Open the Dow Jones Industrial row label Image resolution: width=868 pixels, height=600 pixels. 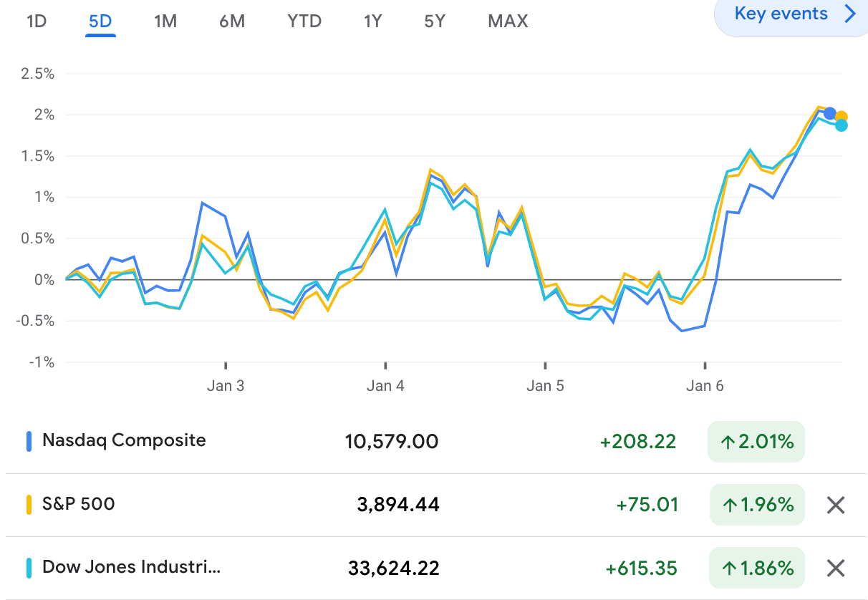[131, 568]
